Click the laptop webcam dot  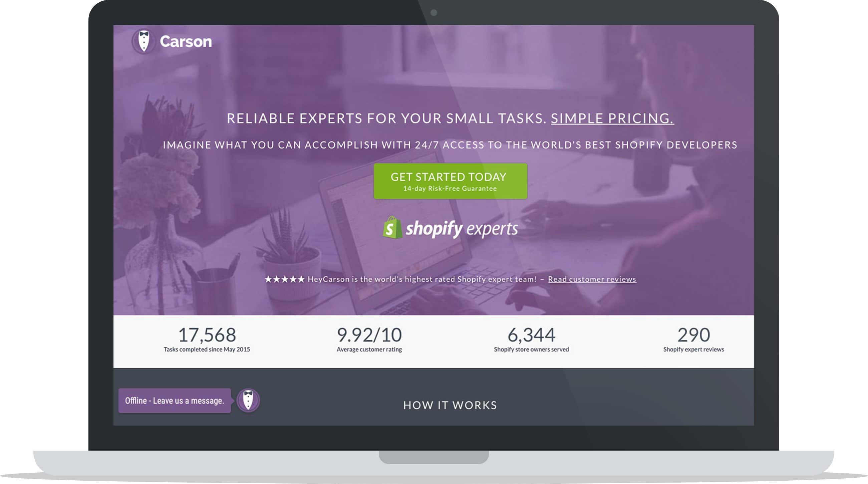coord(434,13)
